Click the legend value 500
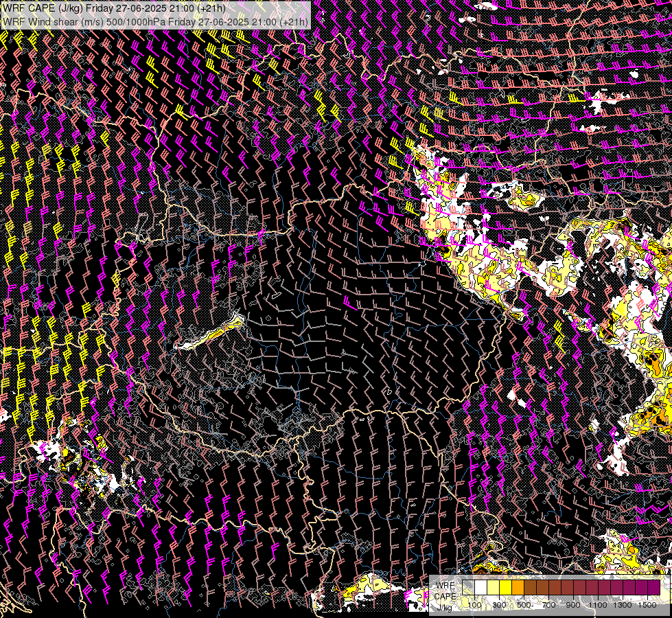672x618 pixels. (x=524, y=605)
